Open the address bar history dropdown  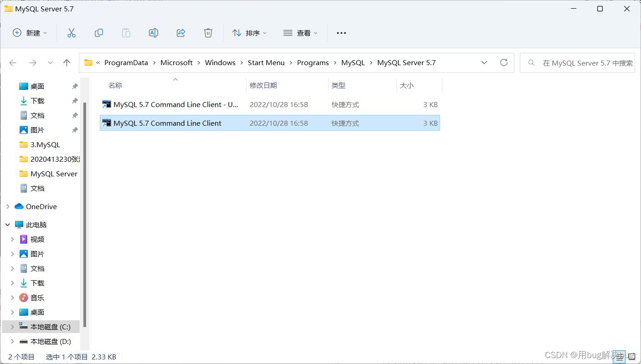click(484, 63)
